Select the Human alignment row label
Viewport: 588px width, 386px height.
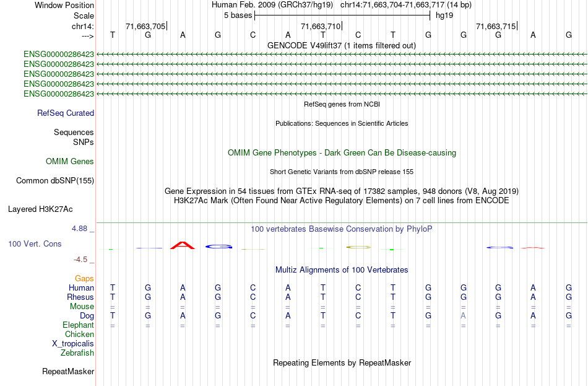pyautogui.click(x=81, y=288)
